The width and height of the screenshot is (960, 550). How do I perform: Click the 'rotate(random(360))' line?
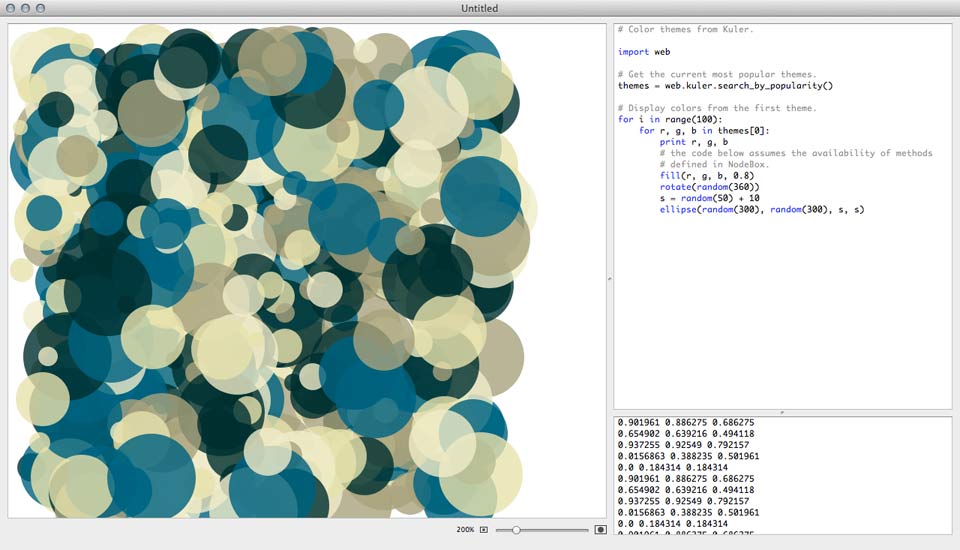click(710, 187)
